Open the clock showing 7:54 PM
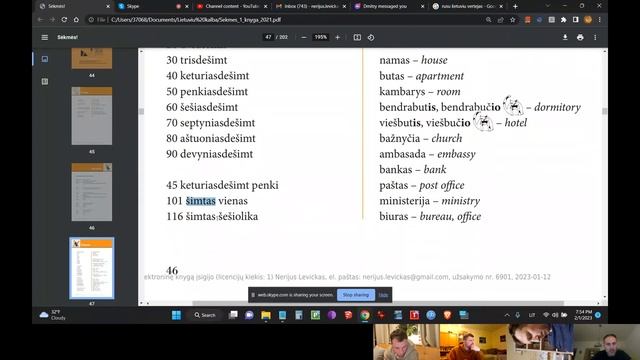 (583, 315)
